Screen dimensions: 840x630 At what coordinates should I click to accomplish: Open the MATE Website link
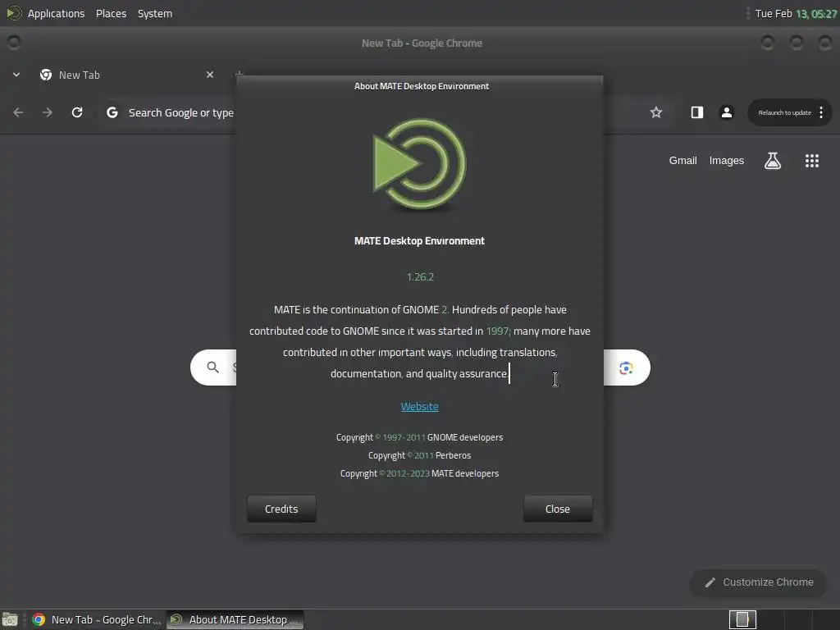(419, 407)
